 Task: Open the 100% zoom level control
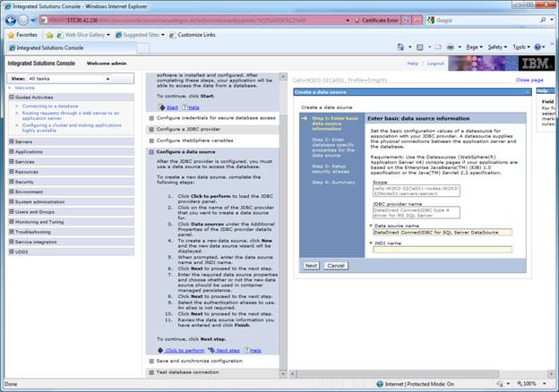click(533, 384)
